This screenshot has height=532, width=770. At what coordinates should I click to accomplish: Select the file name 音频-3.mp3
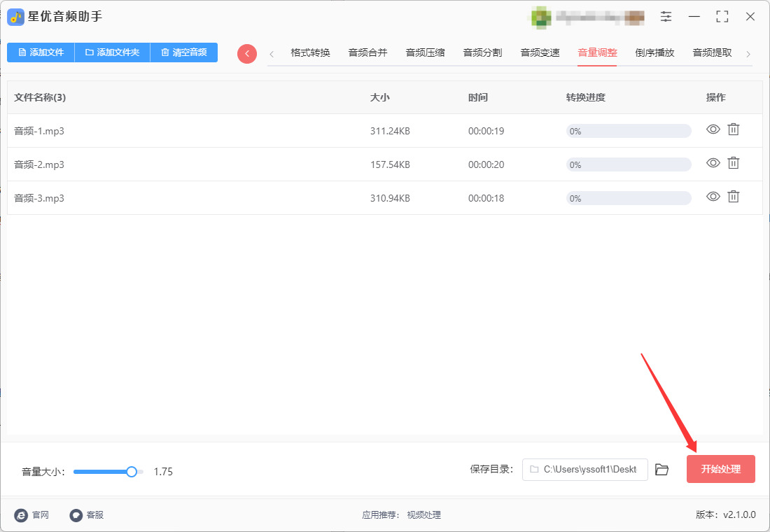click(39, 198)
